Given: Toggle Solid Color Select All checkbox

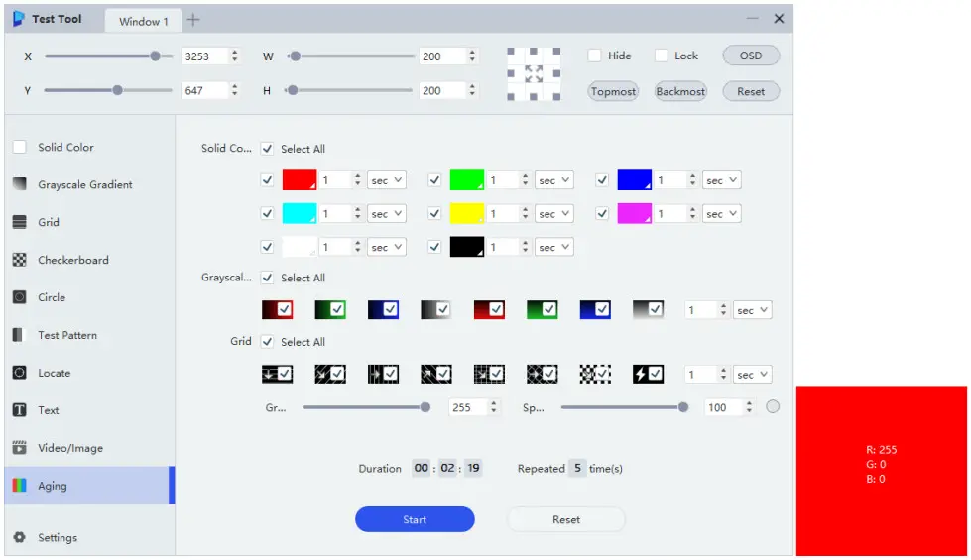Looking at the screenshot, I should 267,149.
